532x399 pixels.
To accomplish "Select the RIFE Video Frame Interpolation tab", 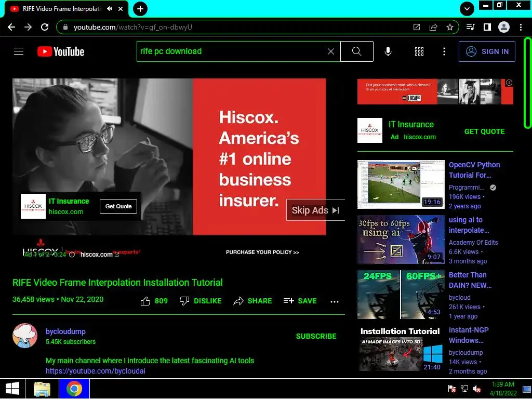I will coord(61,9).
